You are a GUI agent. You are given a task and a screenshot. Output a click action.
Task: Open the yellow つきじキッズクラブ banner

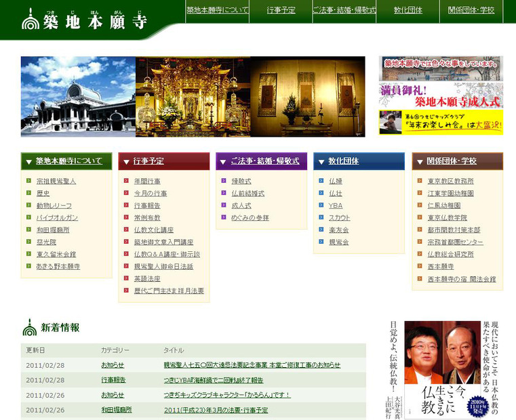pyautogui.click(x=441, y=123)
